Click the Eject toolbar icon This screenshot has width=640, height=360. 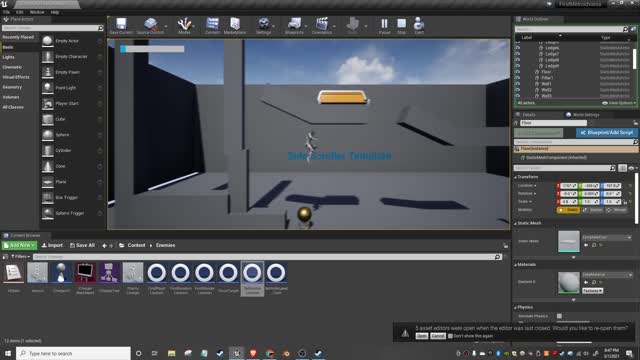[419, 26]
